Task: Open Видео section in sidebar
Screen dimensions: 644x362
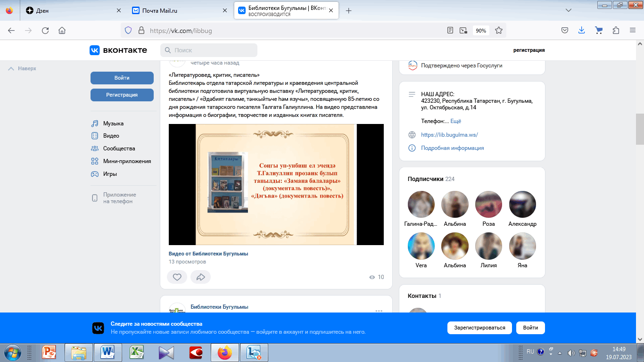Action: [x=111, y=136]
